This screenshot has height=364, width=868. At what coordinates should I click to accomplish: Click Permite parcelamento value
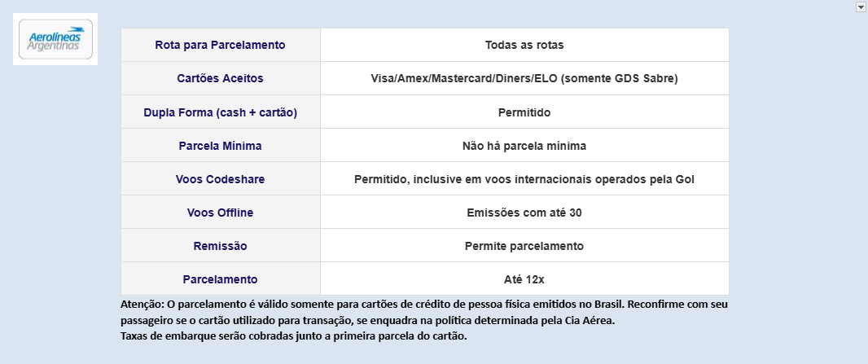point(524,246)
